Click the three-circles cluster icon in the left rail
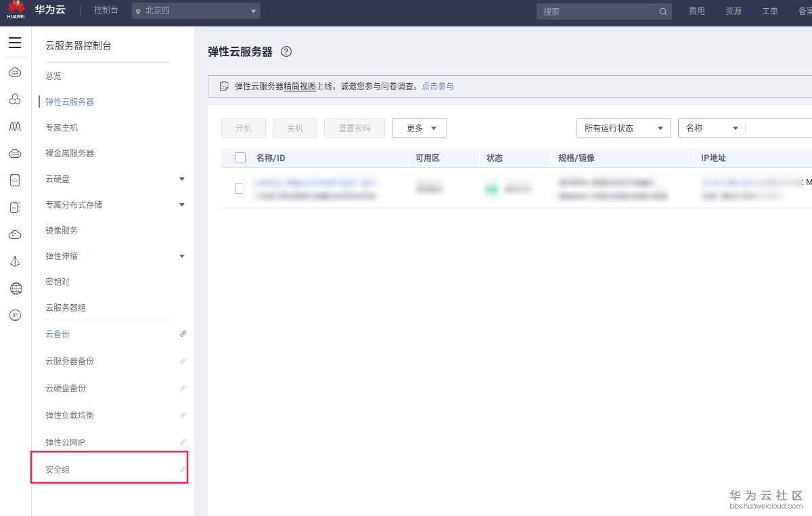The image size is (812, 516). coord(15,100)
